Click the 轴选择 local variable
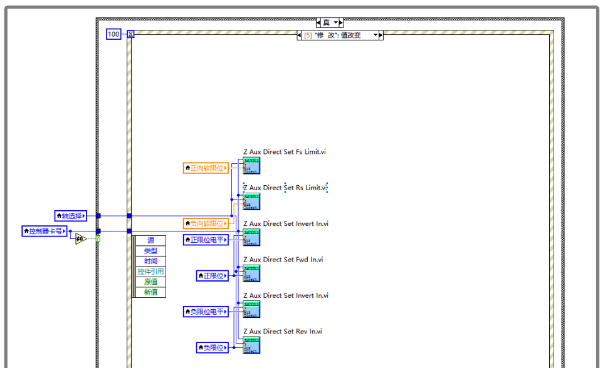The height and width of the screenshot is (374, 602). point(71,216)
